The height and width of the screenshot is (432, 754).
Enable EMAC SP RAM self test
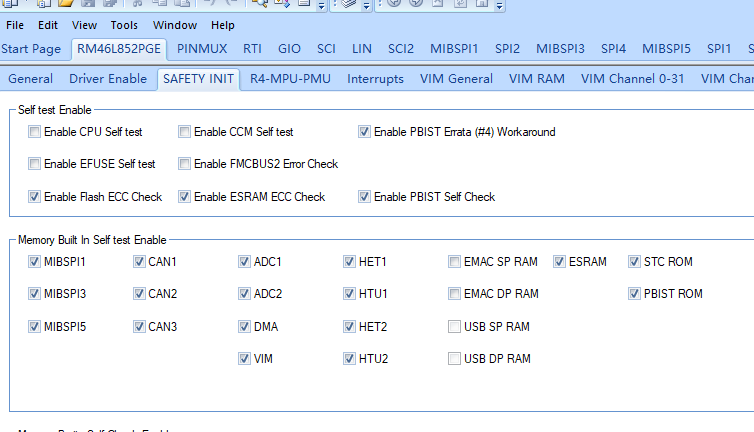pyautogui.click(x=455, y=262)
